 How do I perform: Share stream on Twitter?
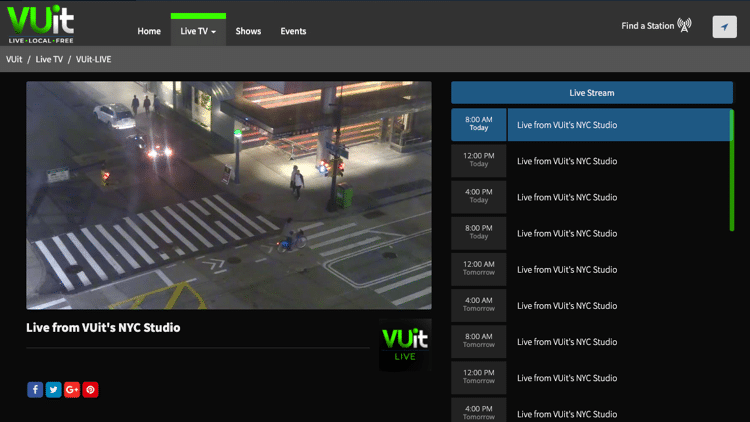click(54, 390)
